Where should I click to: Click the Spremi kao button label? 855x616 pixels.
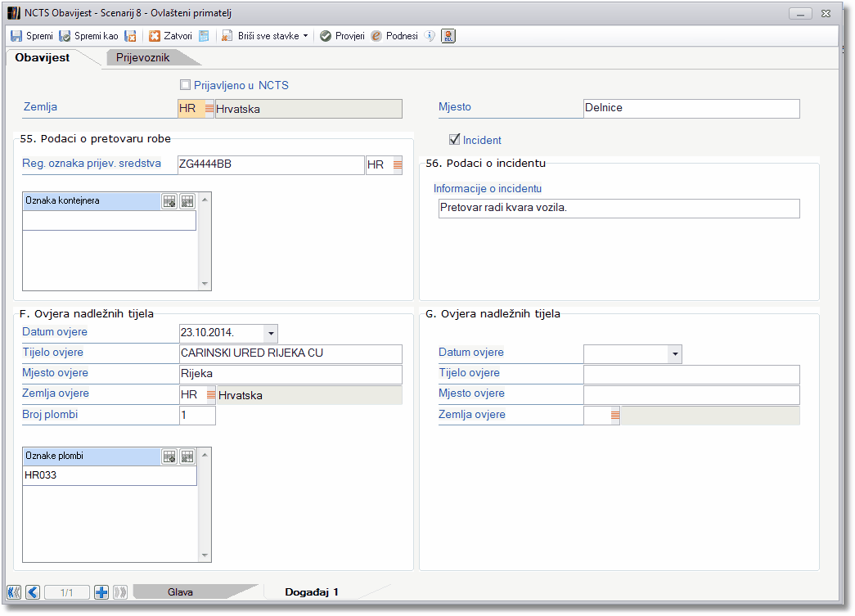click(97, 36)
